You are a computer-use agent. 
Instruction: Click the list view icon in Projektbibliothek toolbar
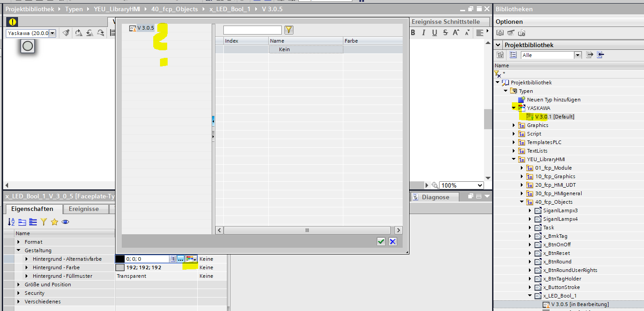[x=513, y=55]
